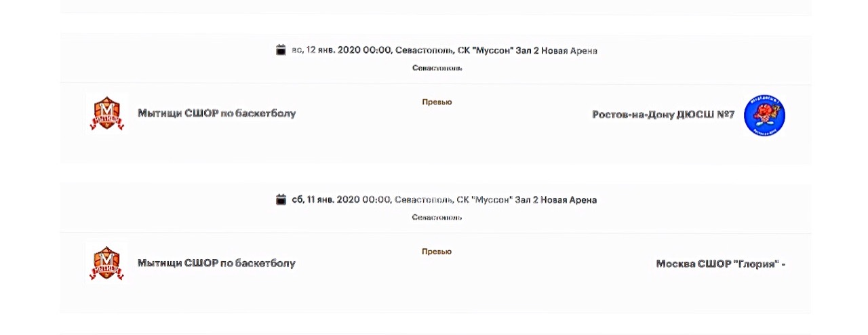The image size is (868, 335).
Task: Select Мытищи СШОР по баскетболу in 12 янв. match
Action: click(x=217, y=113)
